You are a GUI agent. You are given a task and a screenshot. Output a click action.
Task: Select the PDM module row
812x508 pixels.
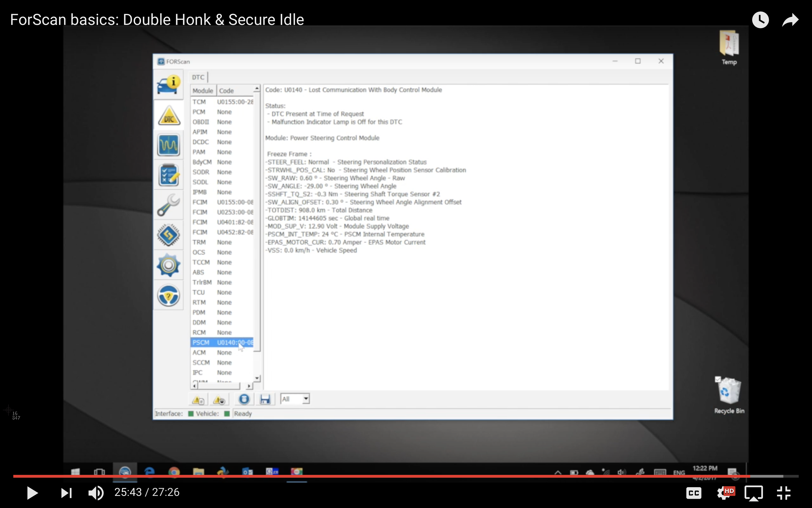pos(222,313)
